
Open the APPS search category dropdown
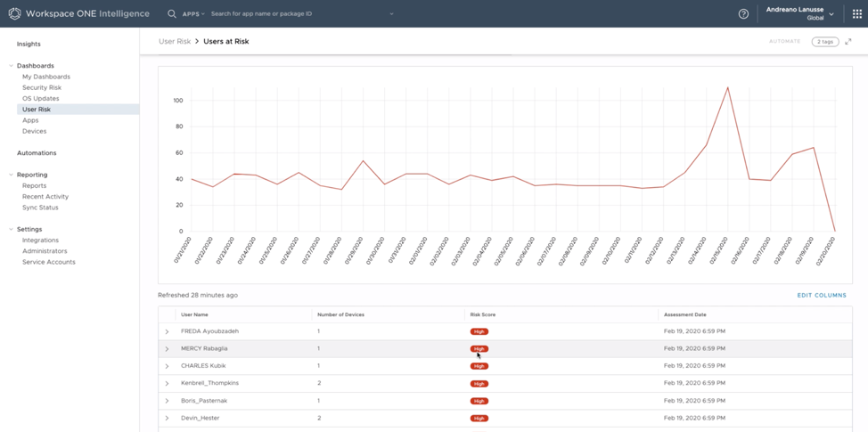(193, 14)
